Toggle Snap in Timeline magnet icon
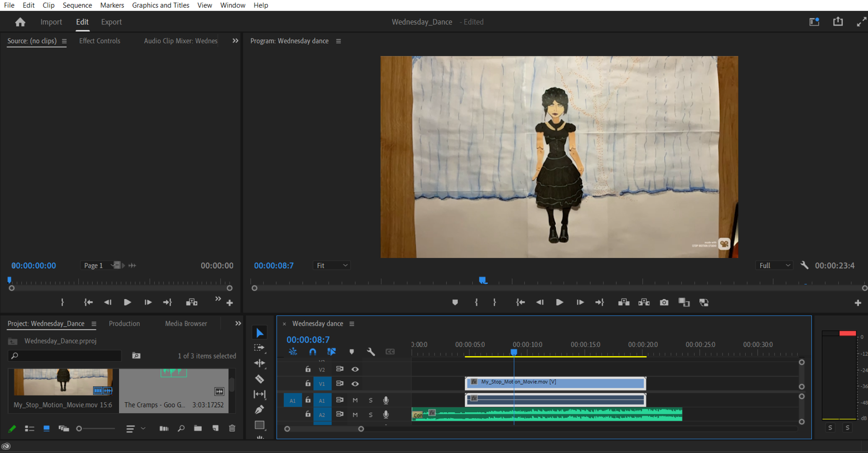 [313, 352]
